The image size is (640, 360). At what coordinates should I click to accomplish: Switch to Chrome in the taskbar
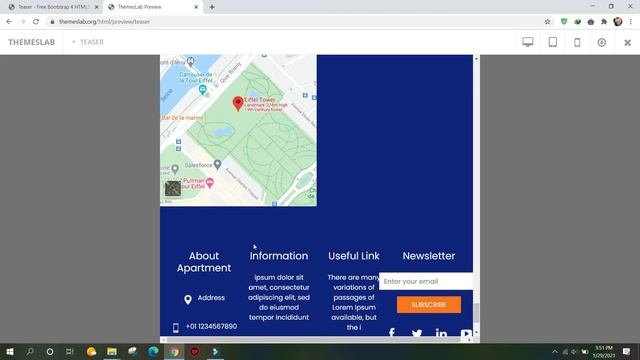(174, 351)
